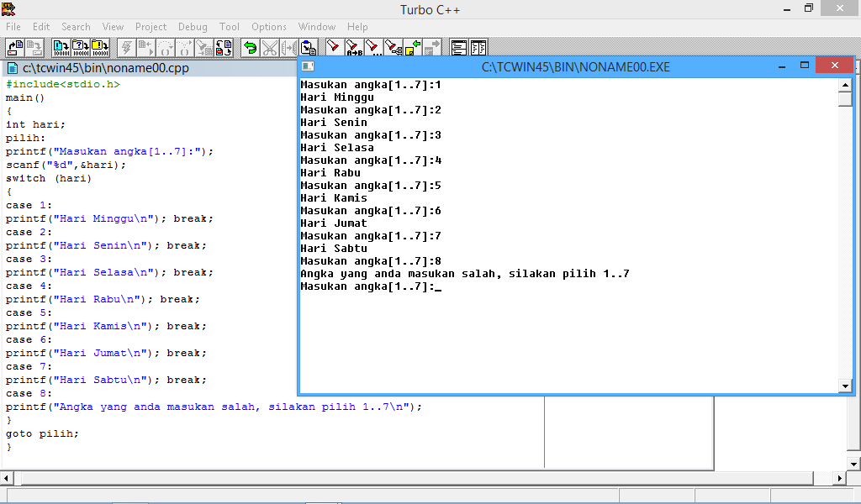
Task: Click the NONAME00.EXE console system menu icon
Action: click(x=308, y=66)
